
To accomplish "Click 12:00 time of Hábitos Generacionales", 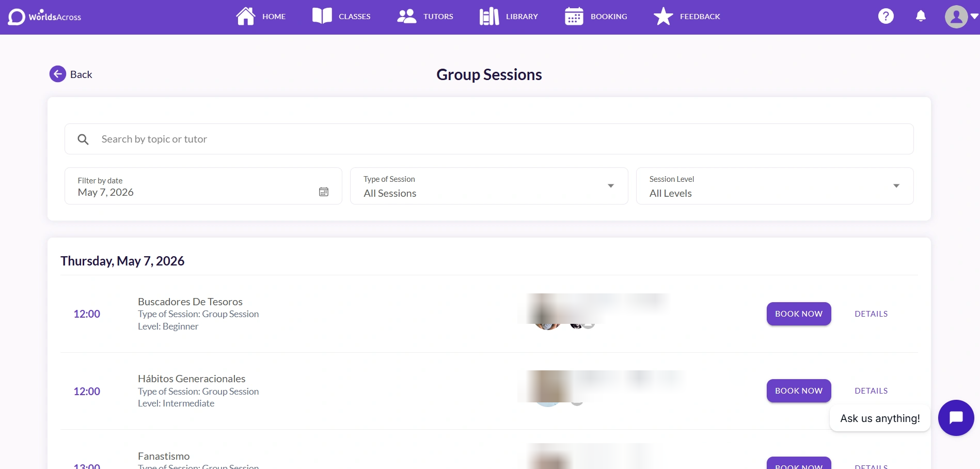I will [x=87, y=392].
